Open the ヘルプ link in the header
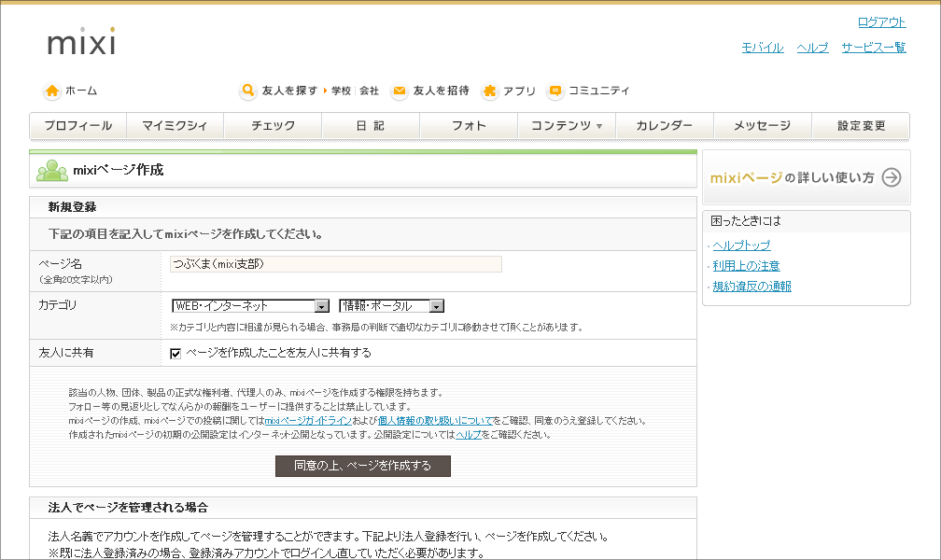This screenshot has width=941, height=560. [x=812, y=48]
